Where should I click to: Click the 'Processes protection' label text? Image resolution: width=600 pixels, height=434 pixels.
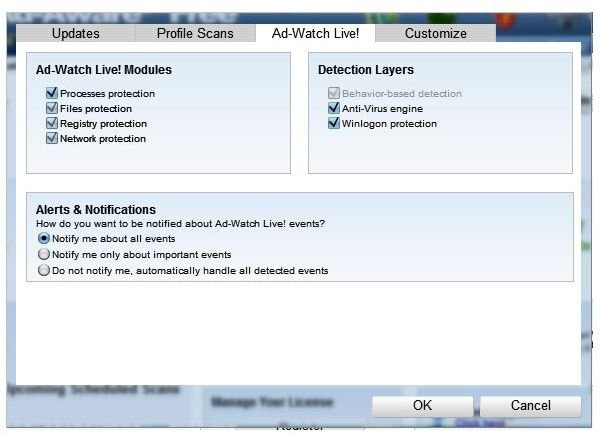(108, 94)
